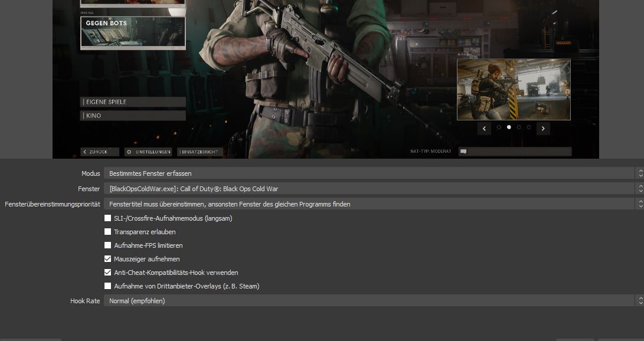
Task: Click the map preview thumbnail image
Action: (x=514, y=89)
